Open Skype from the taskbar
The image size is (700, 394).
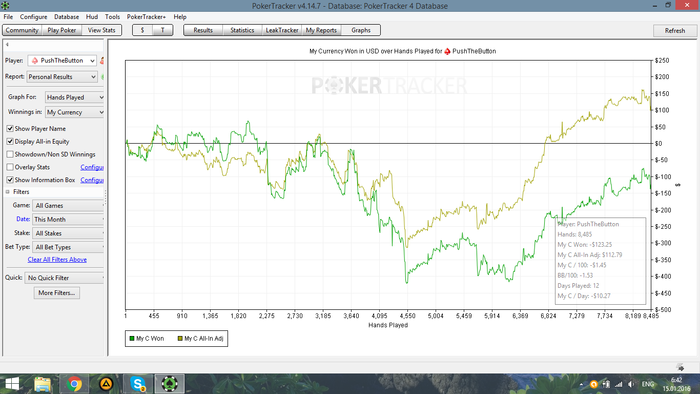[x=138, y=384]
